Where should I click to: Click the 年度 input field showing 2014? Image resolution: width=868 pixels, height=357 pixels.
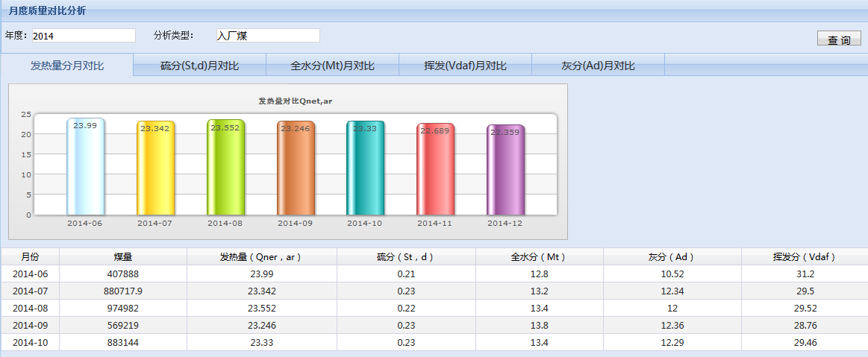click(84, 35)
